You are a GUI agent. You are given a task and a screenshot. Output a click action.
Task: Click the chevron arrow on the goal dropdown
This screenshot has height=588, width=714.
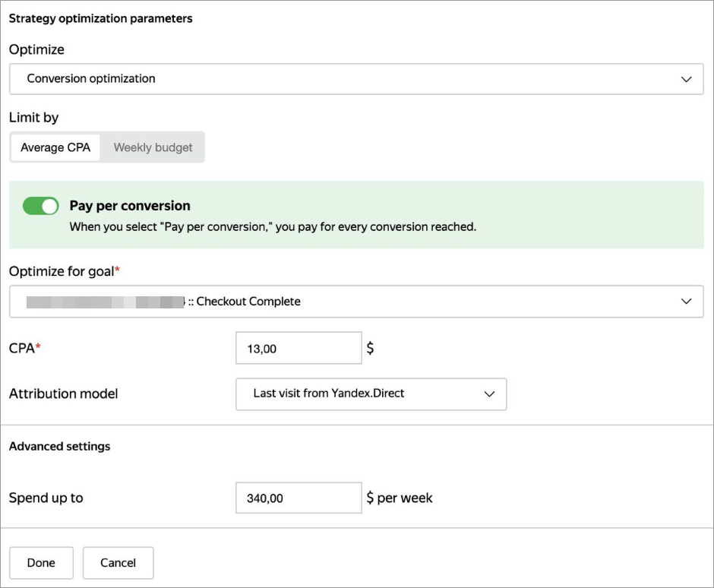(x=686, y=302)
